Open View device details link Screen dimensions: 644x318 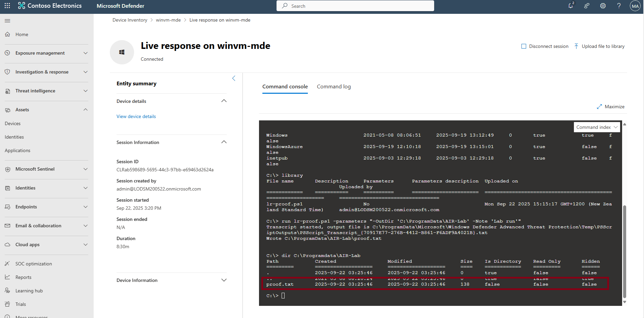tap(136, 116)
